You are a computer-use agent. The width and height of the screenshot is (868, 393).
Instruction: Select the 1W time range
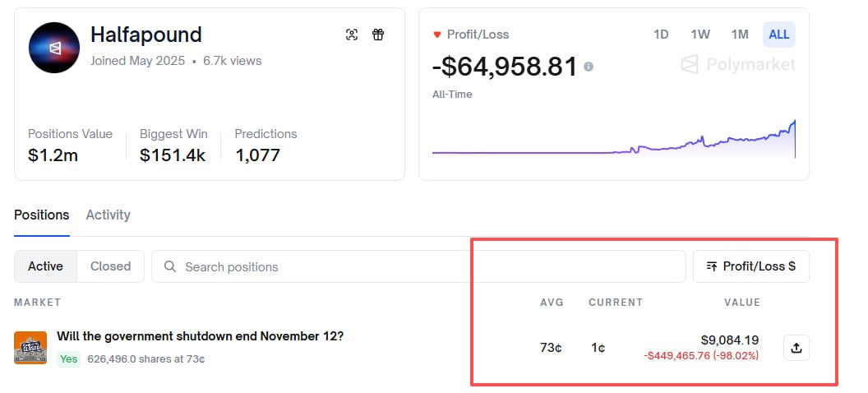tap(700, 35)
